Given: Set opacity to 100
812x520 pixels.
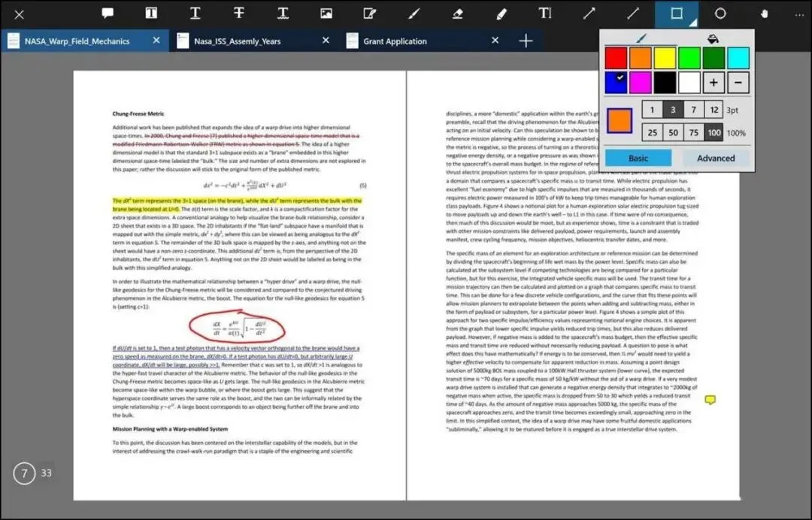Looking at the screenshot, I should click(714, 132).
